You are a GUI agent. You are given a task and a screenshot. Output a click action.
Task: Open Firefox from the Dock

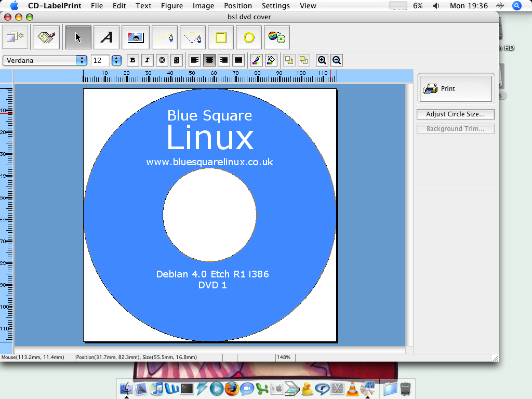coord(232,388)
